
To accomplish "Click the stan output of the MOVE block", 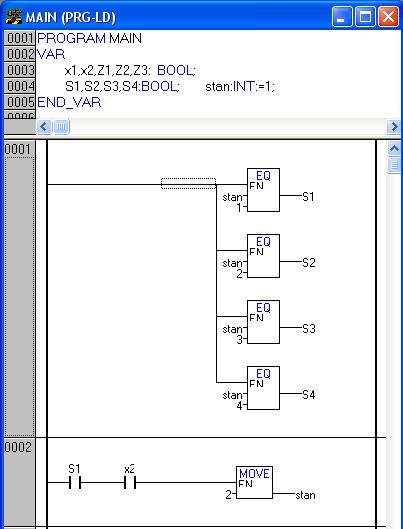I will 306,495.
